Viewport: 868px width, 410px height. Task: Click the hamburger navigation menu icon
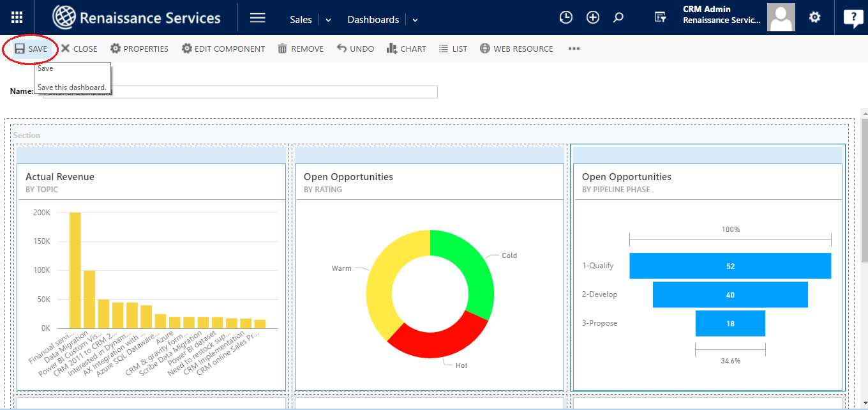pos(257,18)
